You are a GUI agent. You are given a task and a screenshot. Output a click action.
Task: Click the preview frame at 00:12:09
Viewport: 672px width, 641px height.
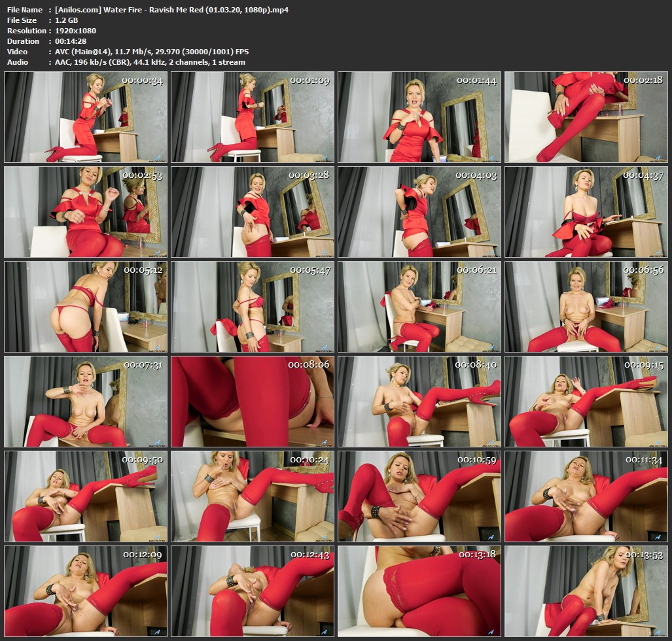(86, 591)
